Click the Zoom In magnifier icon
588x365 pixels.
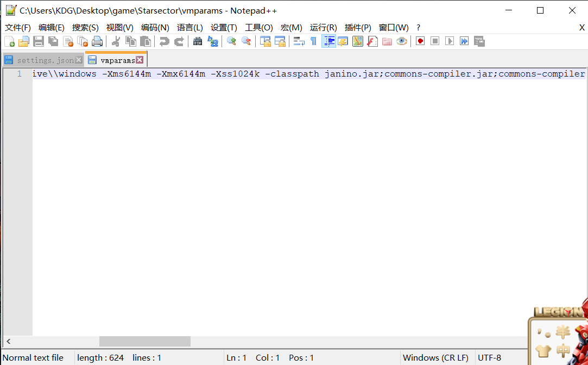click(232, 41)
